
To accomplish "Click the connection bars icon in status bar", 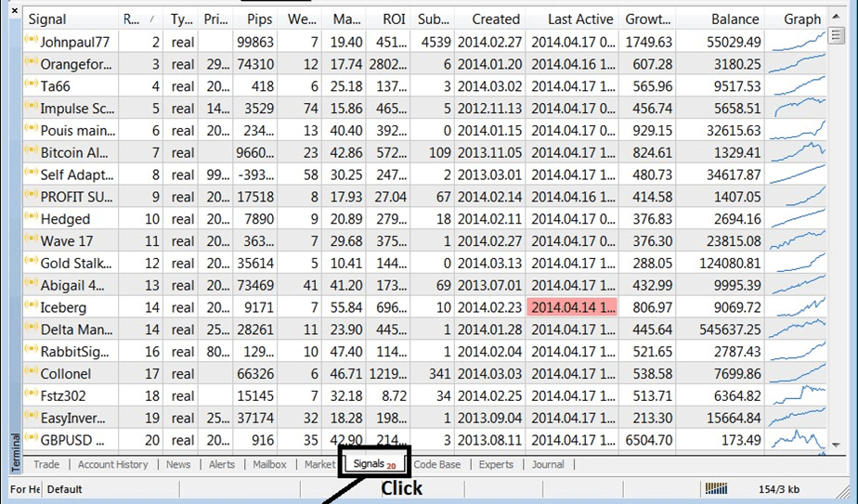I will point(716,488).
